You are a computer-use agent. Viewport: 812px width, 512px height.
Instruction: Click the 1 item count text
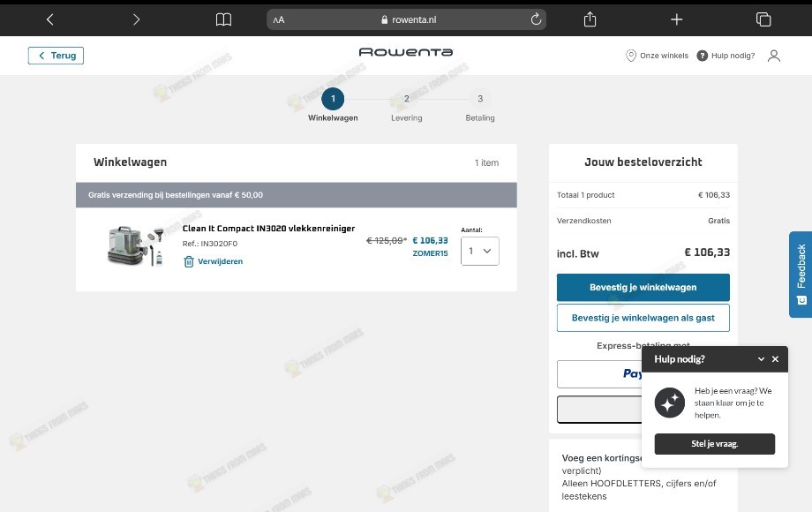click(x=487, y=162)
